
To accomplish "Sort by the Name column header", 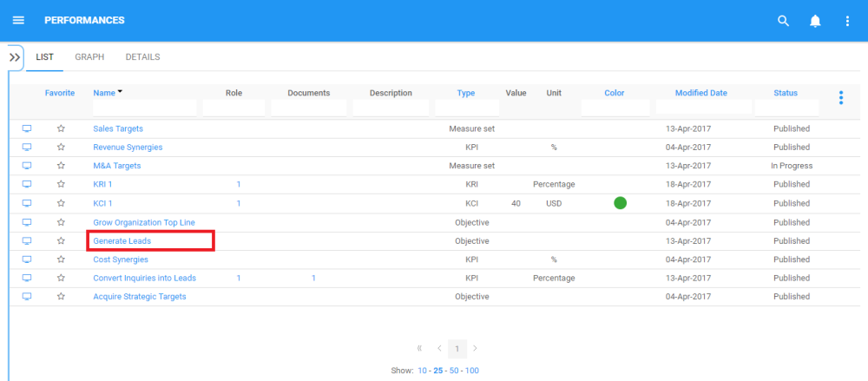I will 104,93.
